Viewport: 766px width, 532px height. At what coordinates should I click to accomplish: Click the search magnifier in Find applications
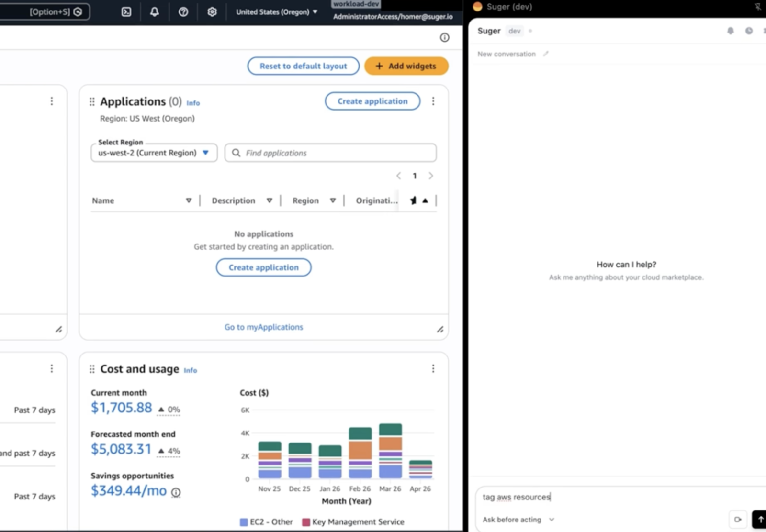click(236, 153)
